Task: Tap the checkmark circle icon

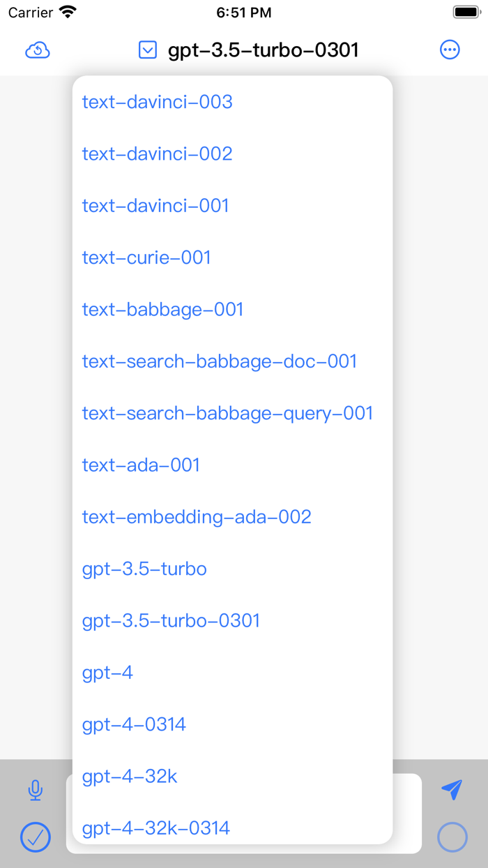Action: (36, 837)
